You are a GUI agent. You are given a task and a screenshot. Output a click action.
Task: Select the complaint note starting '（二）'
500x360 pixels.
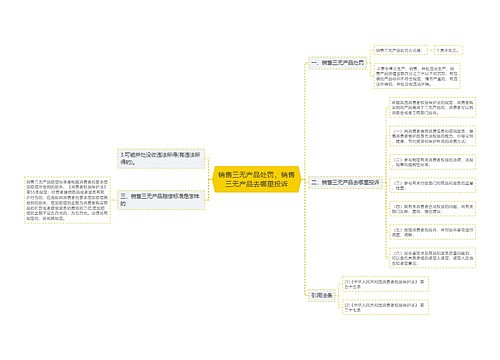433,162
